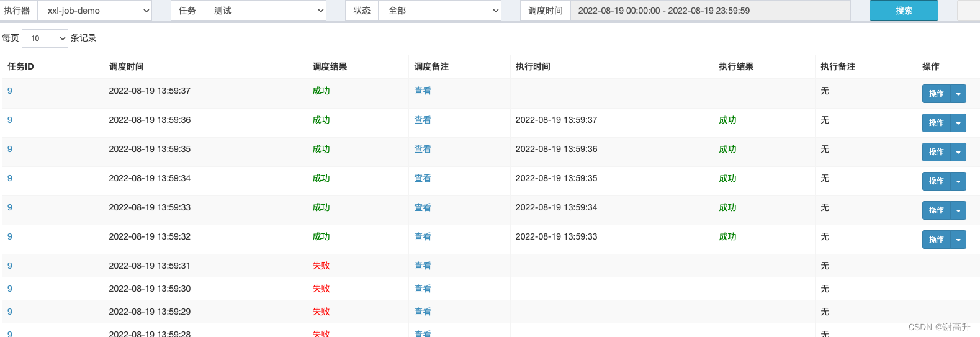Screen dimensions: 980x337
Task: Open 查看 link in 13:59:35 schedule row
Action: (423, 149)
